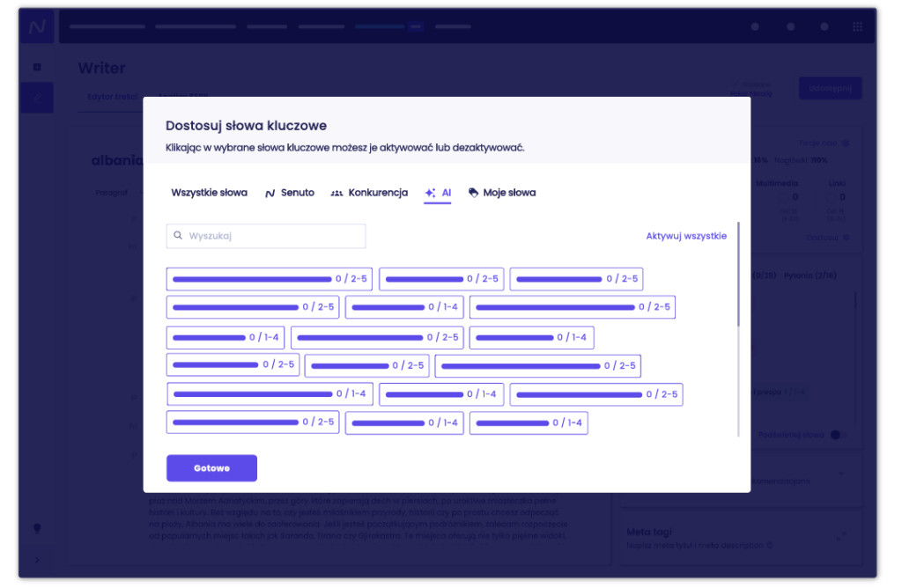902x588 pixels.
Task: Click the tag icon beside Moje słowa
Action: click(473, 193)
